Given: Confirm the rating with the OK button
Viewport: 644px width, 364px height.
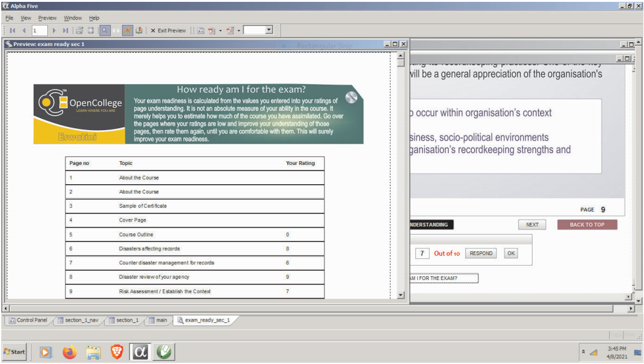Looking at the screenshot, I should (510, 253).
